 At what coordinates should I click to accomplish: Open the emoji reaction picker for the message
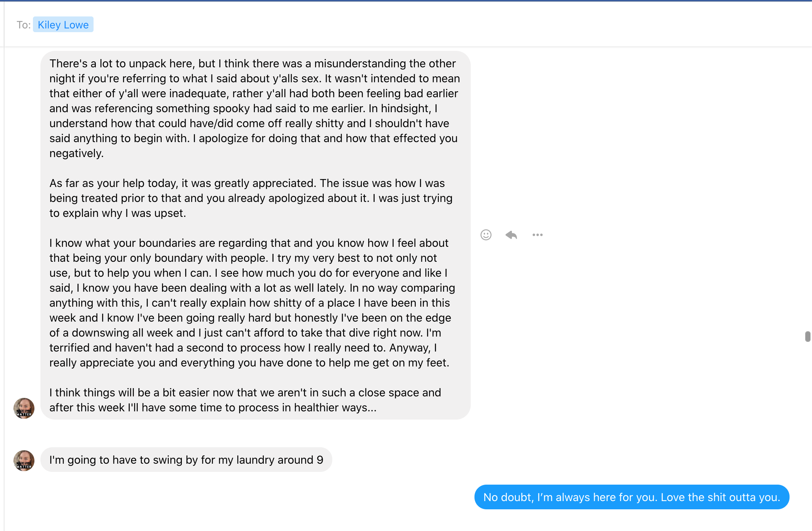click(486, 235)
